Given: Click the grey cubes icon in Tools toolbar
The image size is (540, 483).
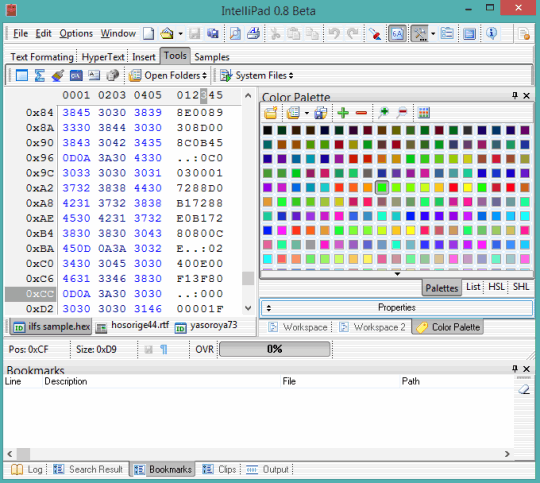Looking at the screenshot, I should tap(112, 75).
